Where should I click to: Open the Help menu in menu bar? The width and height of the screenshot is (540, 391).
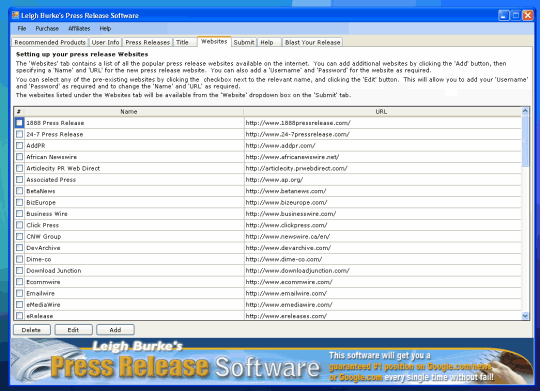coord(105,29)
